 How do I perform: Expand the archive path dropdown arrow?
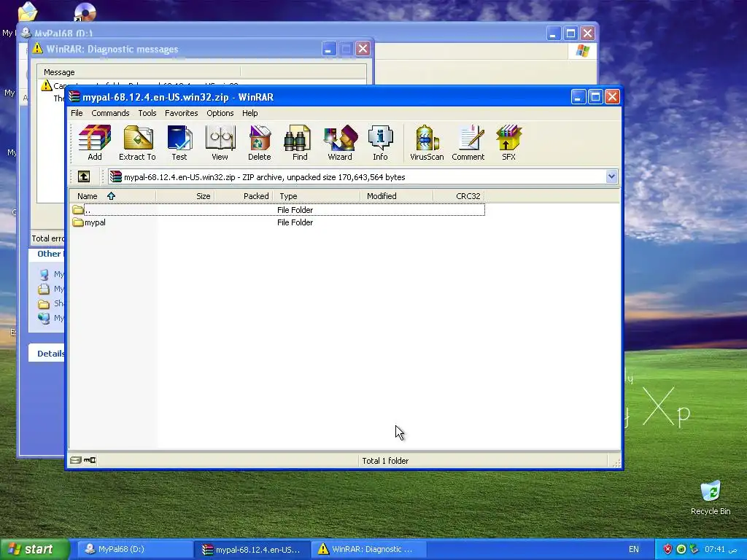click(612, 176)
